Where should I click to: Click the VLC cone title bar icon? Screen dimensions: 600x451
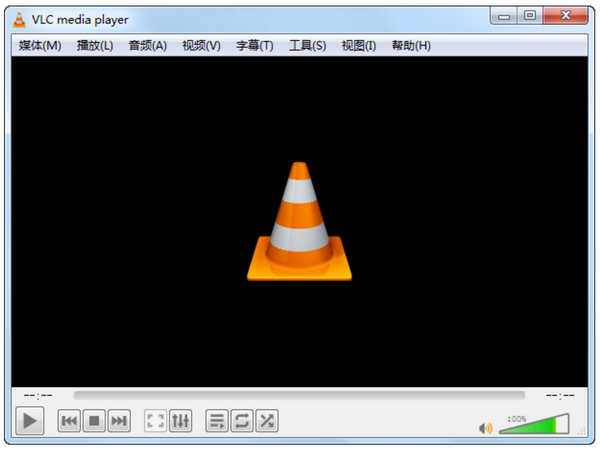[19, 20]
